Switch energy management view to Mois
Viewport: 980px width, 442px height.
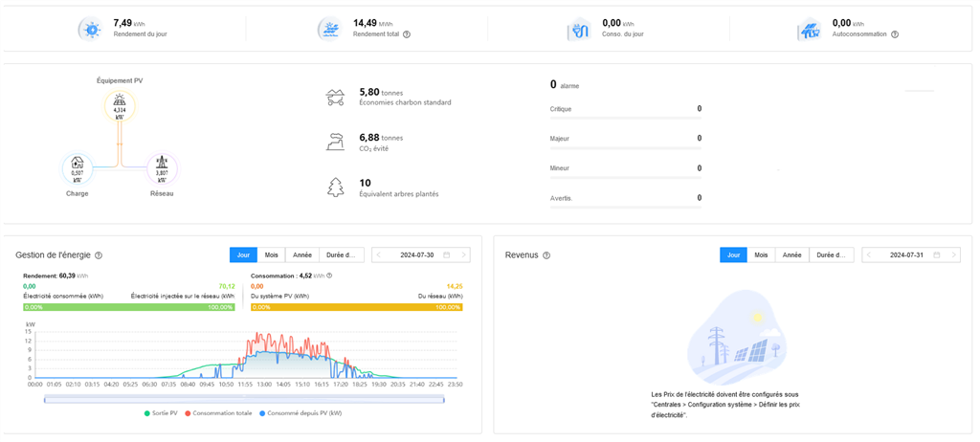tap(271, 255)
